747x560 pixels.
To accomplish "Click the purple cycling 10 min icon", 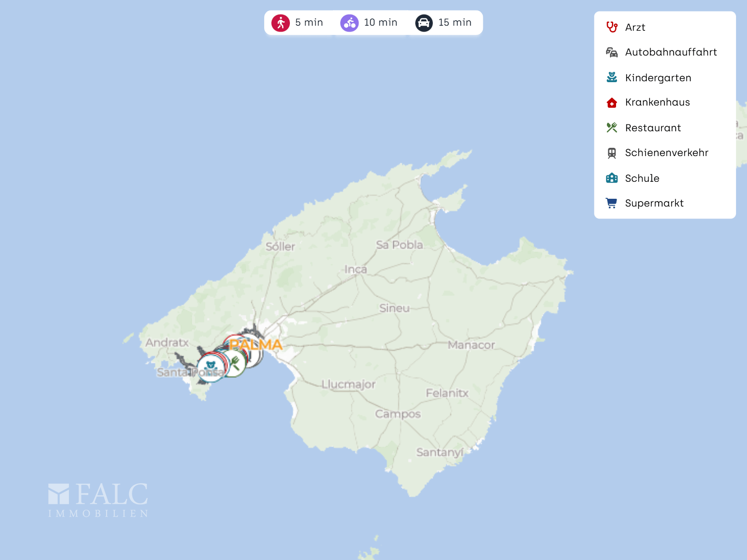I will 349,23.
